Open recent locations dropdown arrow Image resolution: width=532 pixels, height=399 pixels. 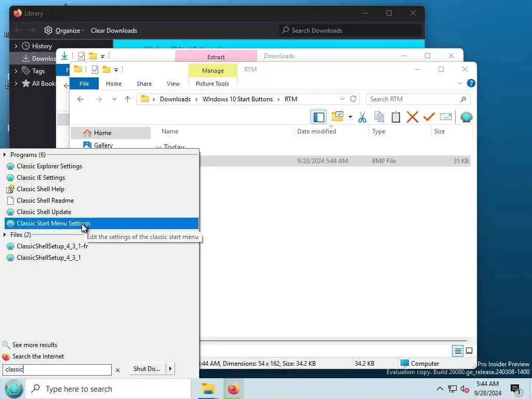(x=114, y=99)
